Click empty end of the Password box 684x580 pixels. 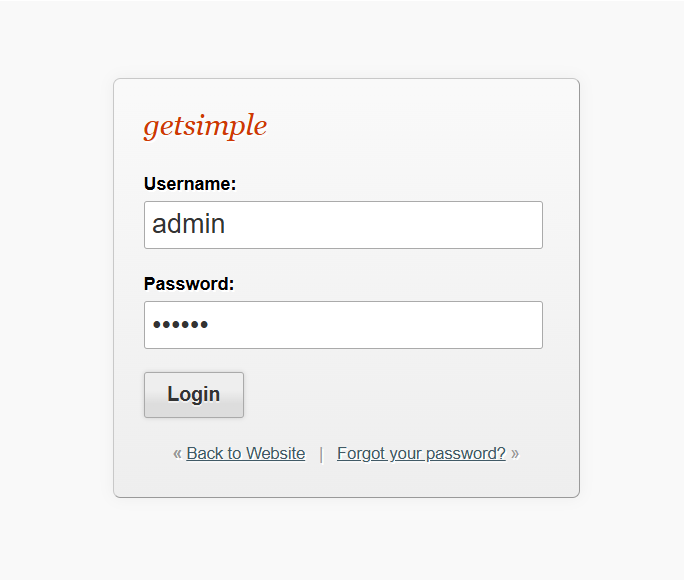tap(480, 325)
